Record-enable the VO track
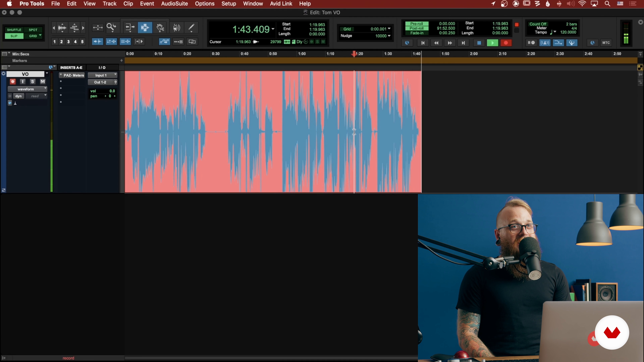This screenshot has height=362, width=644. [13, 81]
